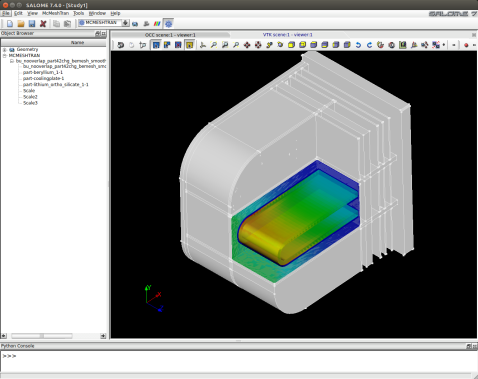Click the Object Browser horizontal scrollbar
This screenshot has width=478, height=379.
(42, 336)
